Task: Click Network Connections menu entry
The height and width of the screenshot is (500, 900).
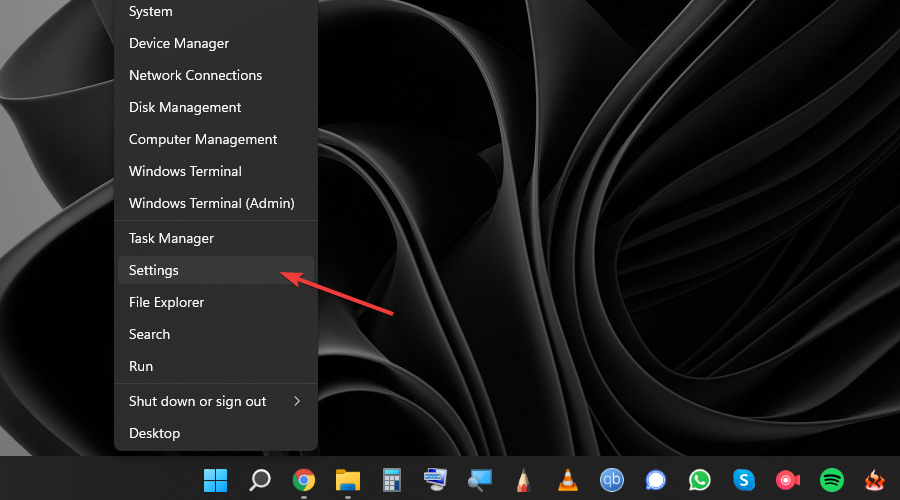Action: click(x=195, y=75)
